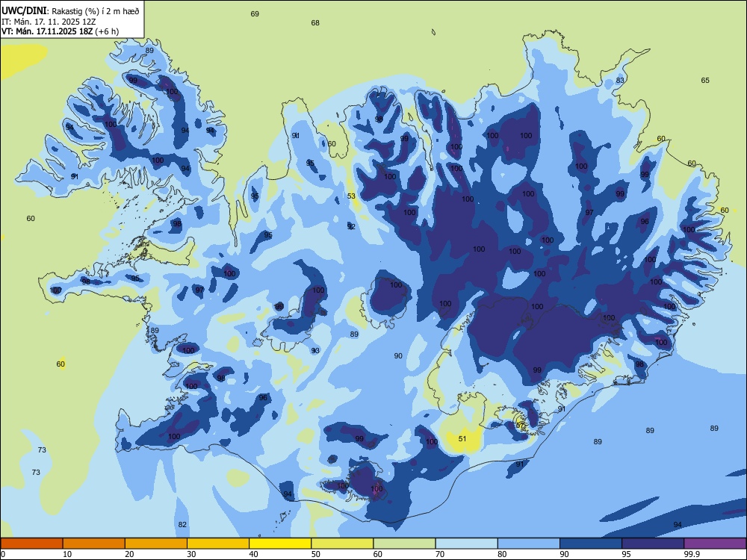
Task: Click the dark blue 90–95 legend swatch
Action: (x=591, y=544)
